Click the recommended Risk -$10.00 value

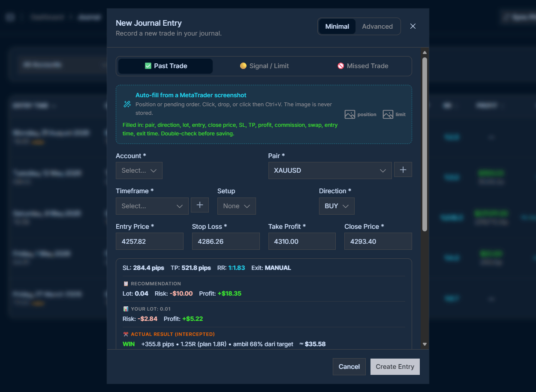pos(181,293)
